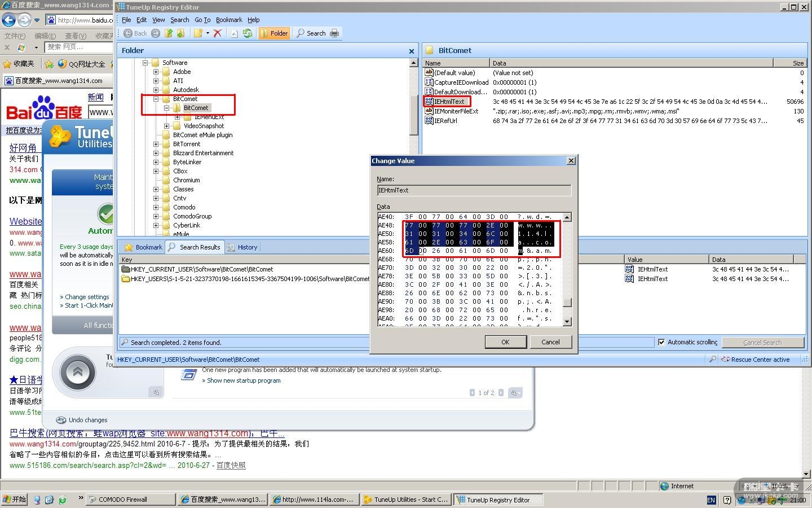Click the up-one-level folder icon
The height and width of the screenshot is (508, 812).
[x=168, y=33]
